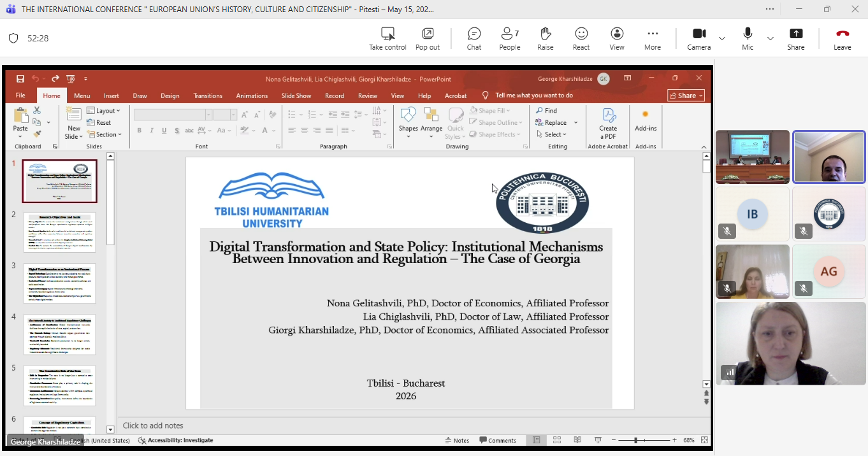868x456 pixels.
Task: Click Fit slide to window icon
Action: coord(704,440)
